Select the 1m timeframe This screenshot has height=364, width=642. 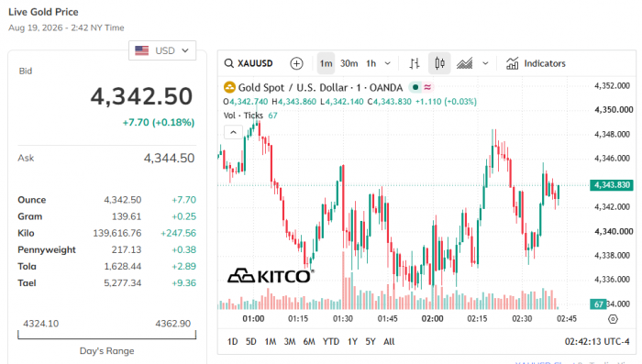coord(326,63)
